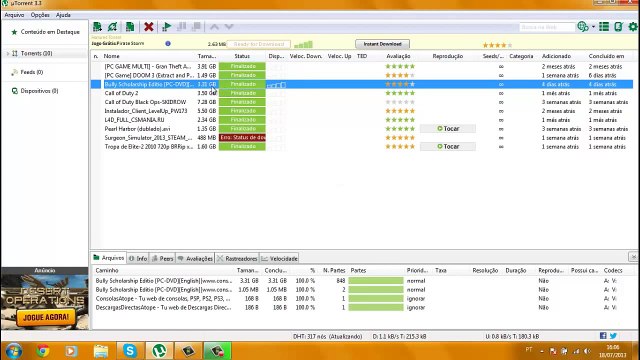The width and height of the screenshot is (640, 360).
Task: Select the Gran Theft Auto torrent row
Action: (x=362, y=66)
